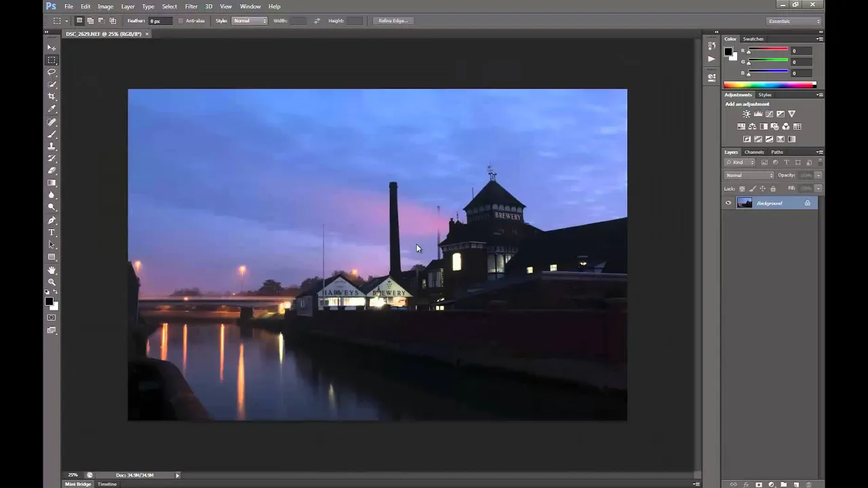Select the Clone Stamp tool
The image size is (868, 488).
(52, 146)
